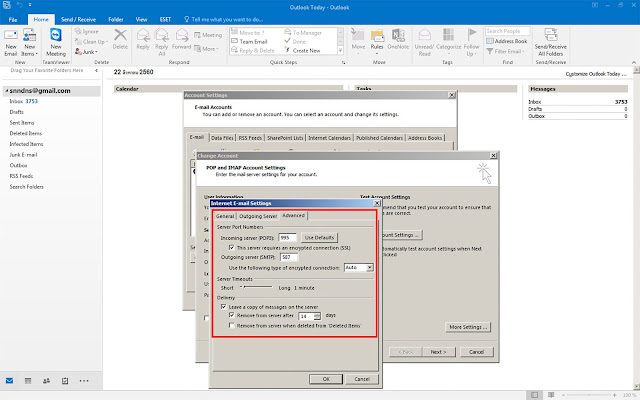Viewport: 640px width, 400px height.
Task: Select Data Files tab in Account Settings
Action: tap(222, 138)
